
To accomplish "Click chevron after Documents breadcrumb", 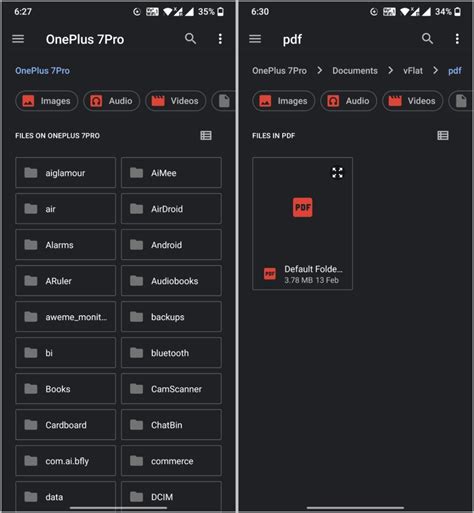I will point(390,70).
